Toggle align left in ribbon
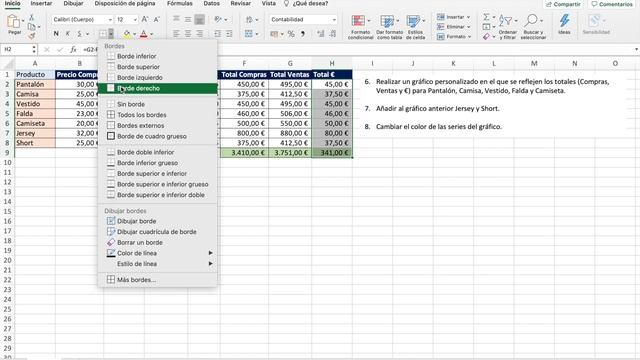Screen dimensions: 640x360 coord(176,33)
